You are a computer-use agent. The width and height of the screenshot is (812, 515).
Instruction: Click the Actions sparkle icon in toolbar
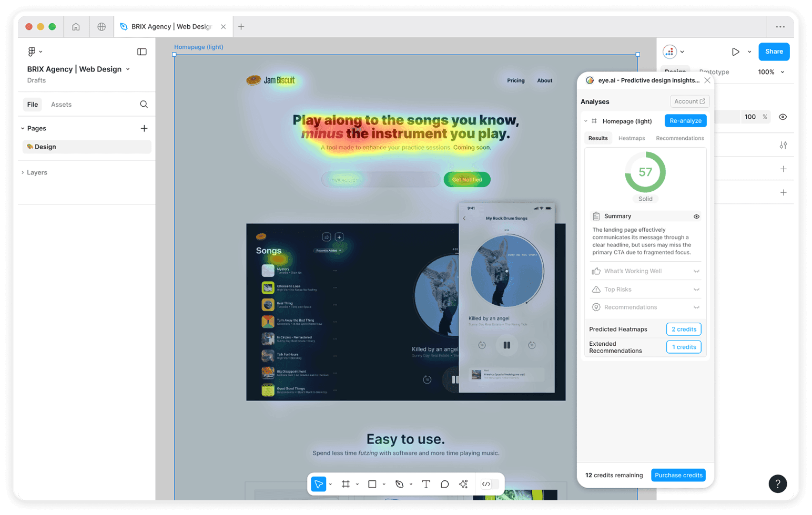pos(464,484)
